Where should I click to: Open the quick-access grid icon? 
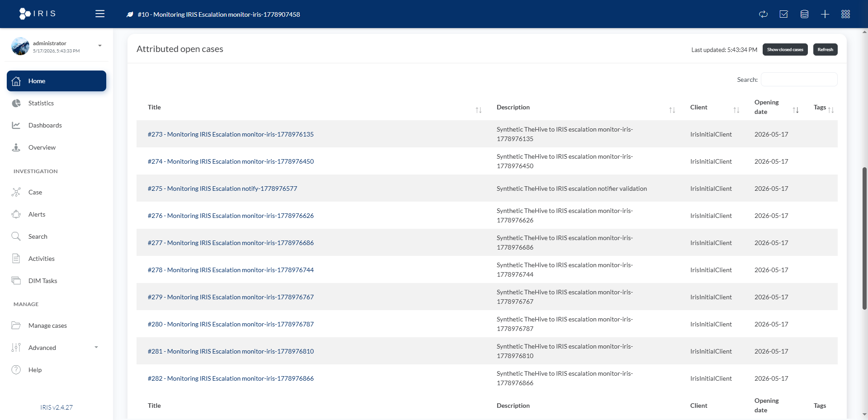click(x=845, y=14)
